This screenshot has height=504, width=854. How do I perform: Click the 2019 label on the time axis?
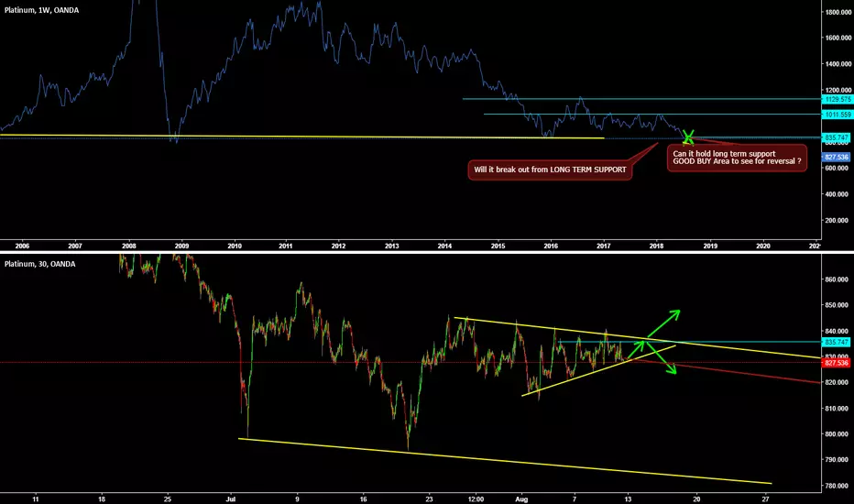(x=710, y=247)
